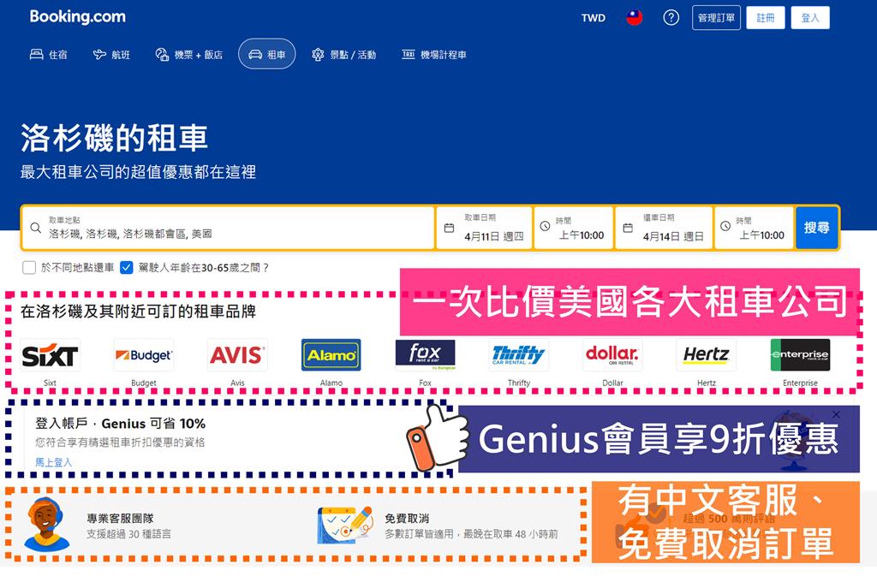Select the Enterprise brand logo
Screen dimensions: 877x588
(801, 355)
